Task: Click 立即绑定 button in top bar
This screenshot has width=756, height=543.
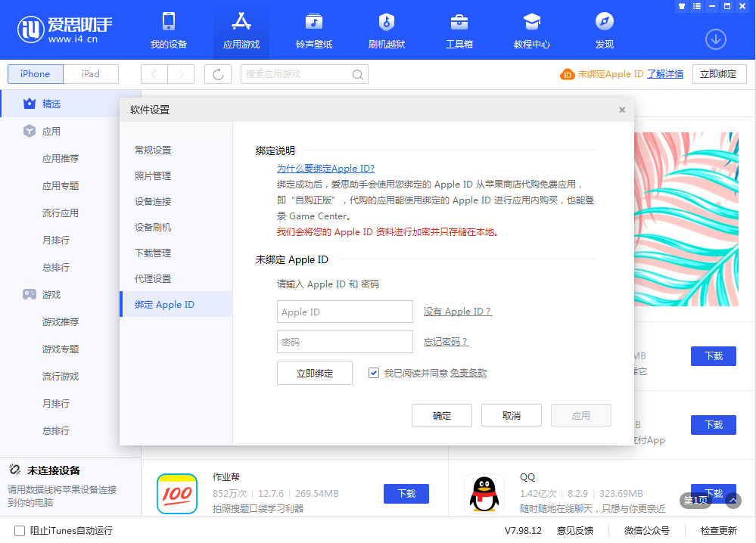Action: (x=719, y=74)
